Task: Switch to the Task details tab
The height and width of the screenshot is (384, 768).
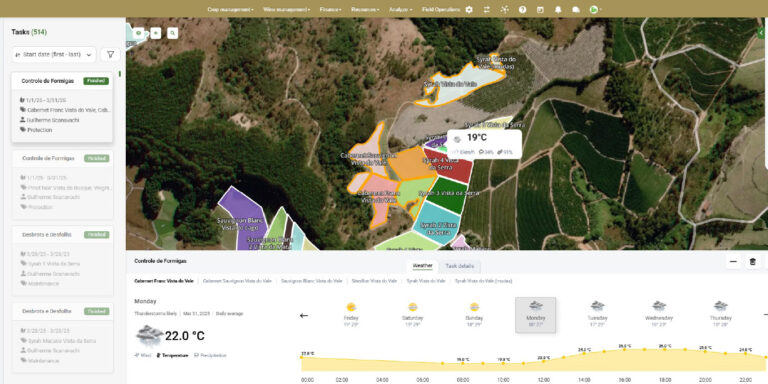Action: tap(459, 266)
